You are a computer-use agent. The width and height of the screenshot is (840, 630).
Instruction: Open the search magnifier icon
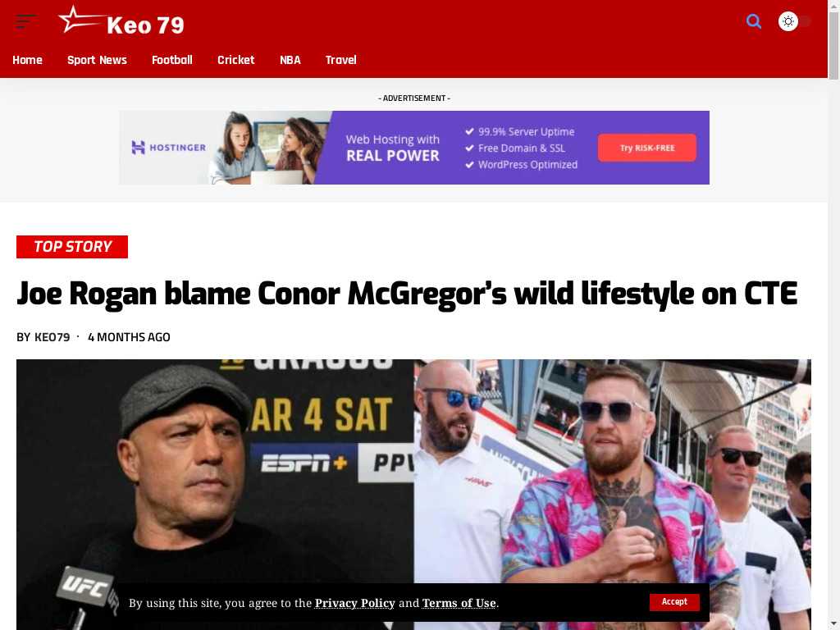tap(753, 21)
